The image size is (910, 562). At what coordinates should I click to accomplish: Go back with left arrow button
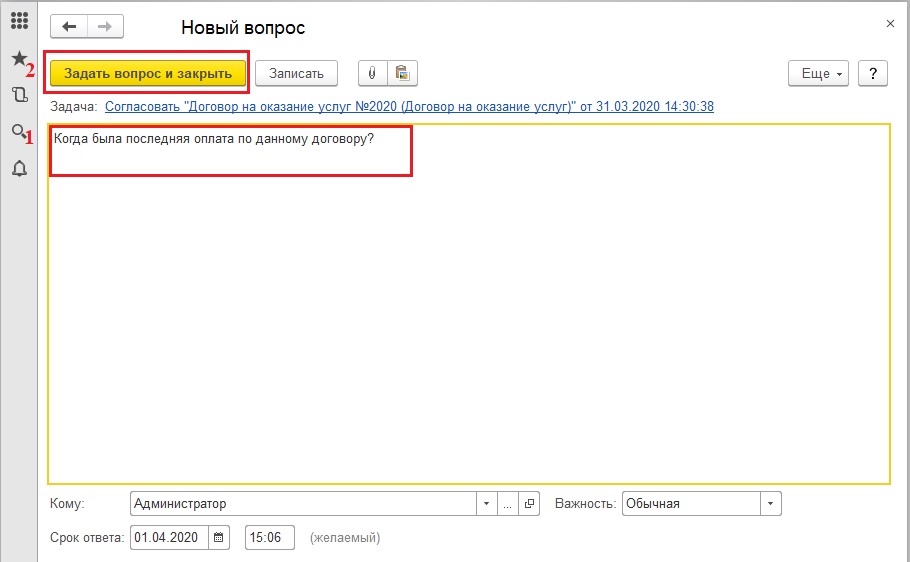pyautogui.click(x=69, y=28)
